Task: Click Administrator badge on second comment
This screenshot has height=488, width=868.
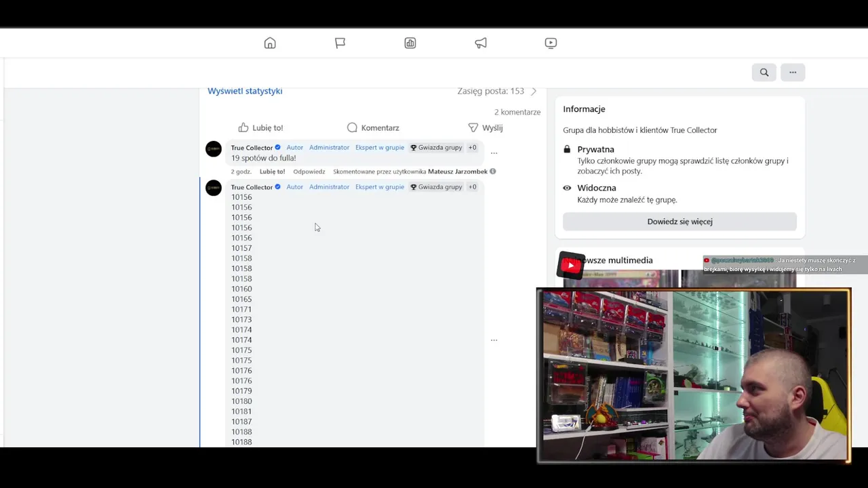Action: point(329,186)
